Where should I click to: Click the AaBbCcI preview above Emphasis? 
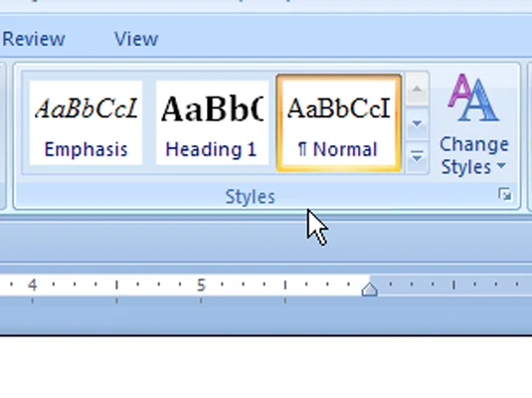[87, 108]
